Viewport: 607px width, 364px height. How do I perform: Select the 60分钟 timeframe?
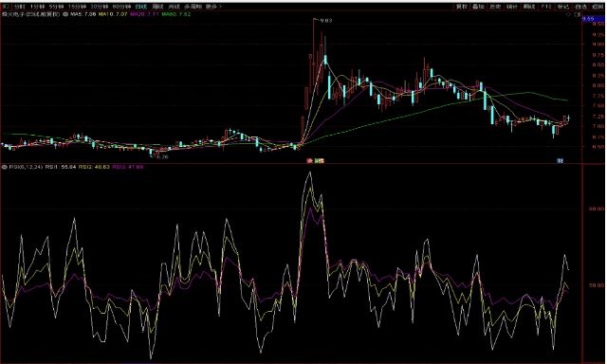pos(121,7)
